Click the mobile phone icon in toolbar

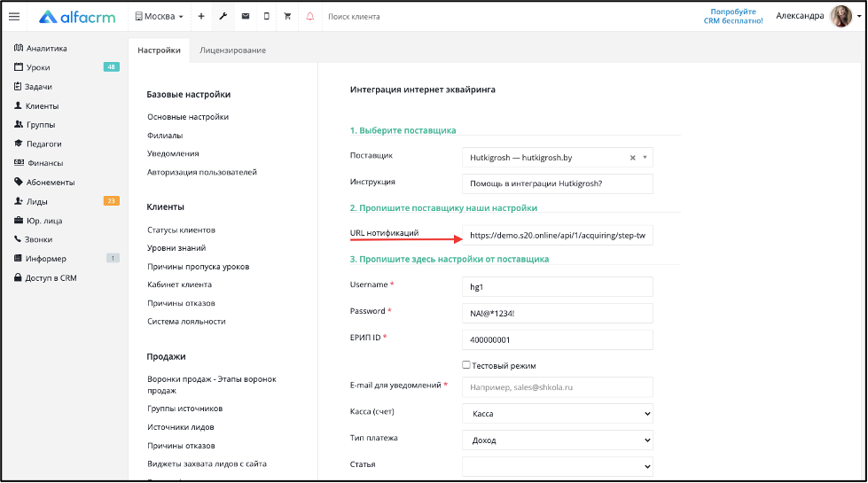point(266,17)
